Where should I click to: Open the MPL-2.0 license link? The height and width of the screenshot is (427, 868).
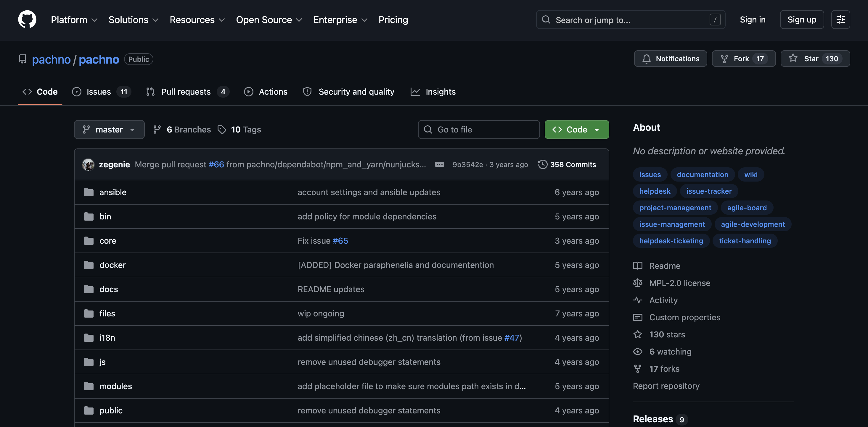tap(680, 283)
